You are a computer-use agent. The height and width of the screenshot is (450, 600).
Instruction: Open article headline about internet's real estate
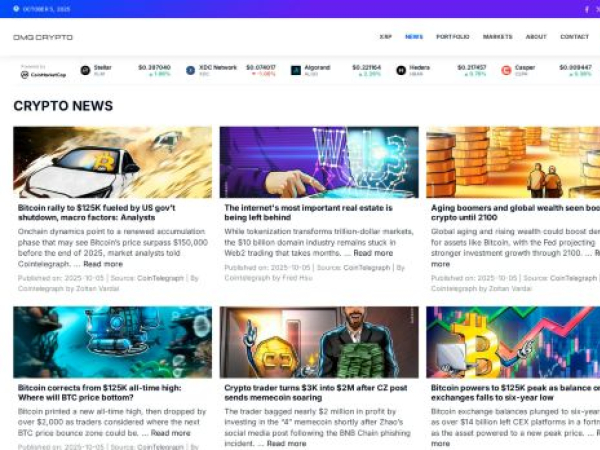[x=308, y=213]
